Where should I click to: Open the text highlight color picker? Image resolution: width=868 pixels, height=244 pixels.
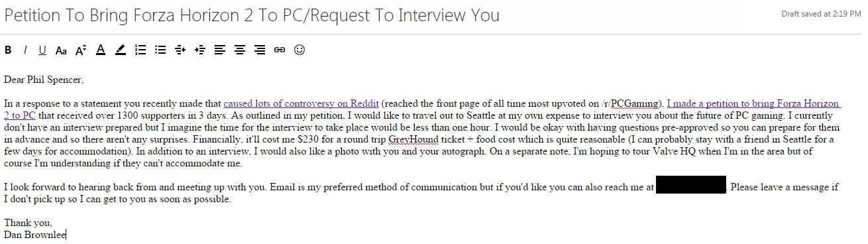pyautogui.click(x=120, y=50)
